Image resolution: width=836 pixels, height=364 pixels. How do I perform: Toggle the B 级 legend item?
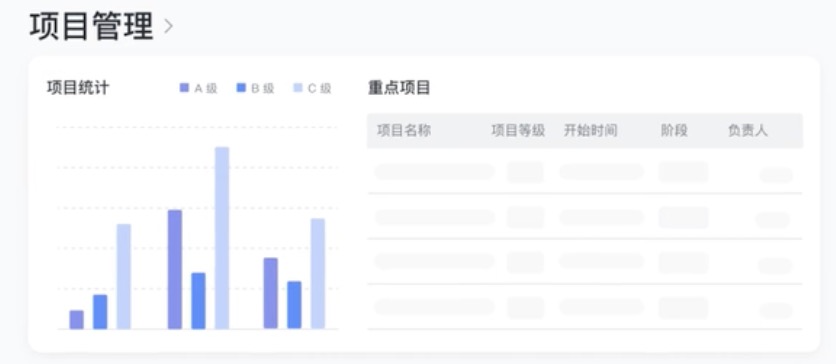(255, 88)
